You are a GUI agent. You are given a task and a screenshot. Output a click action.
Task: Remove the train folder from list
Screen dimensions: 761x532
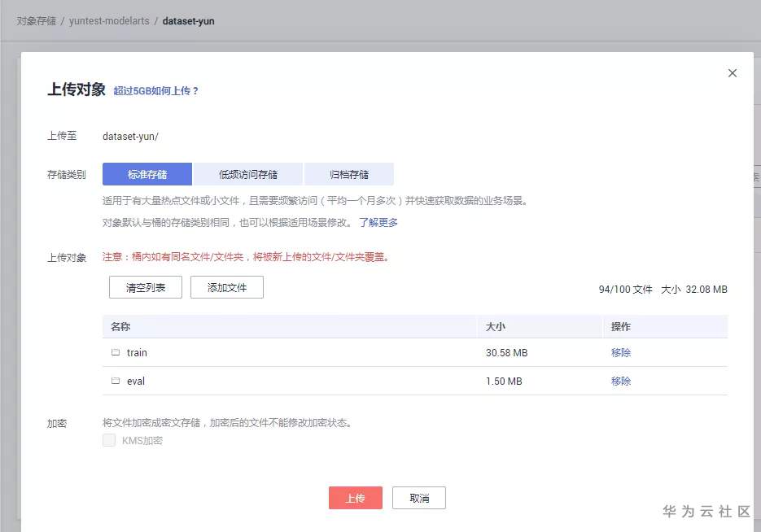coord(621,352)
